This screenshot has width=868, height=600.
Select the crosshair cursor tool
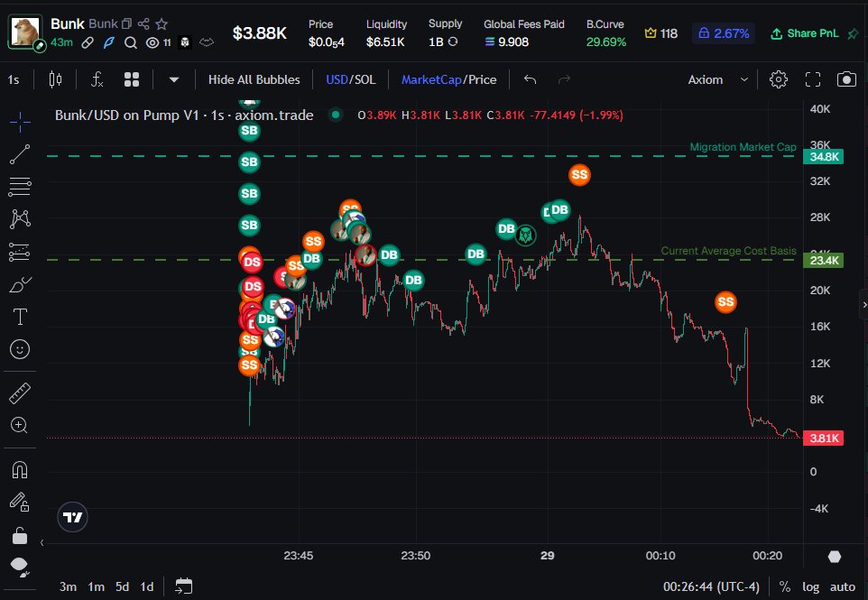point(20,122)
